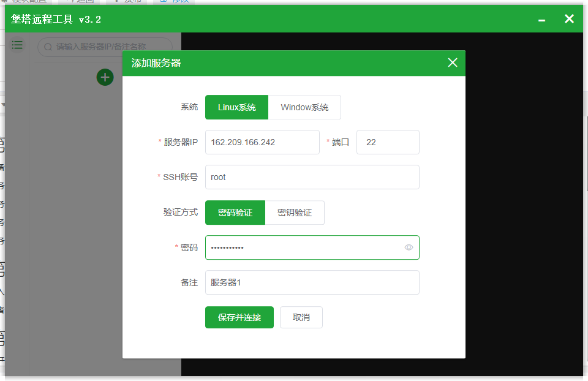Choose 密码验证 authentication method
This screenshot has height=381, width=588.
235,213
